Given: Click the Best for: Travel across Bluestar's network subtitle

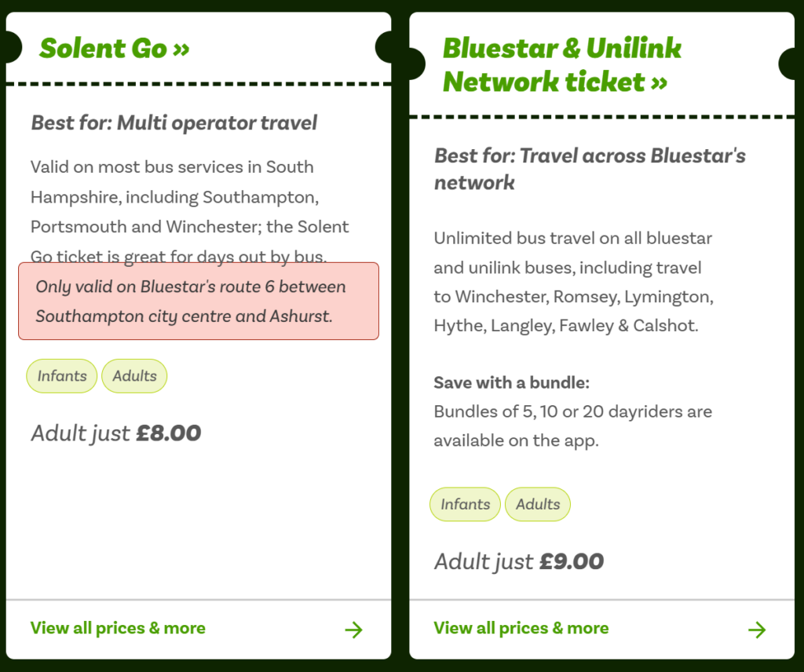Looking at the screenshot, I should pos(590,169).
